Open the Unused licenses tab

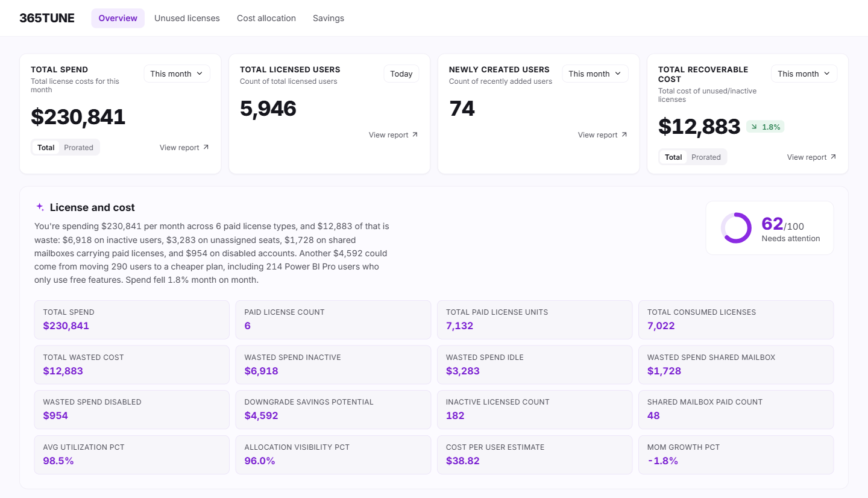coord(187,18)
